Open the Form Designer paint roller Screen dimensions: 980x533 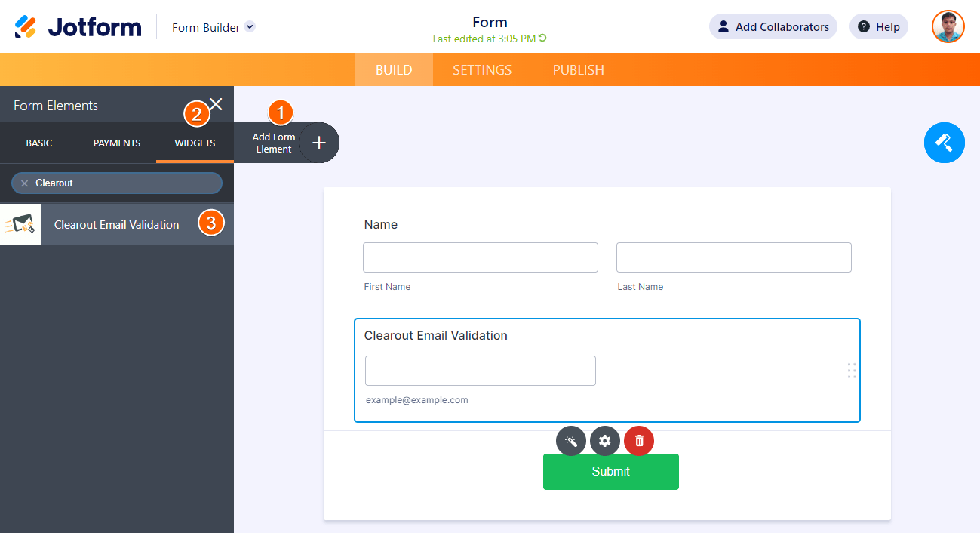pyautogui.click(x=945, y=143)
